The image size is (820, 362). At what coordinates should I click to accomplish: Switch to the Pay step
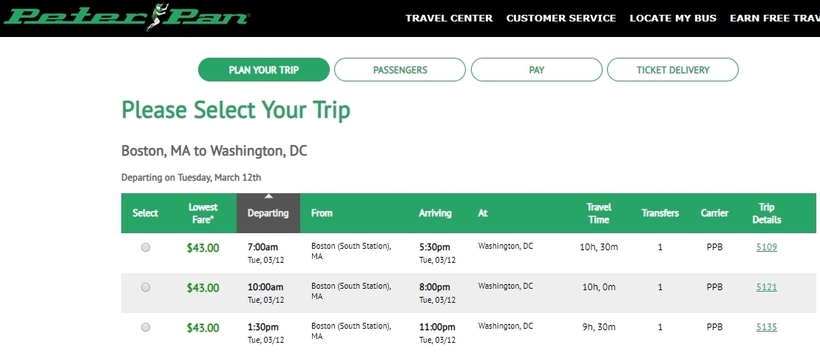click(x=537, y=70)
